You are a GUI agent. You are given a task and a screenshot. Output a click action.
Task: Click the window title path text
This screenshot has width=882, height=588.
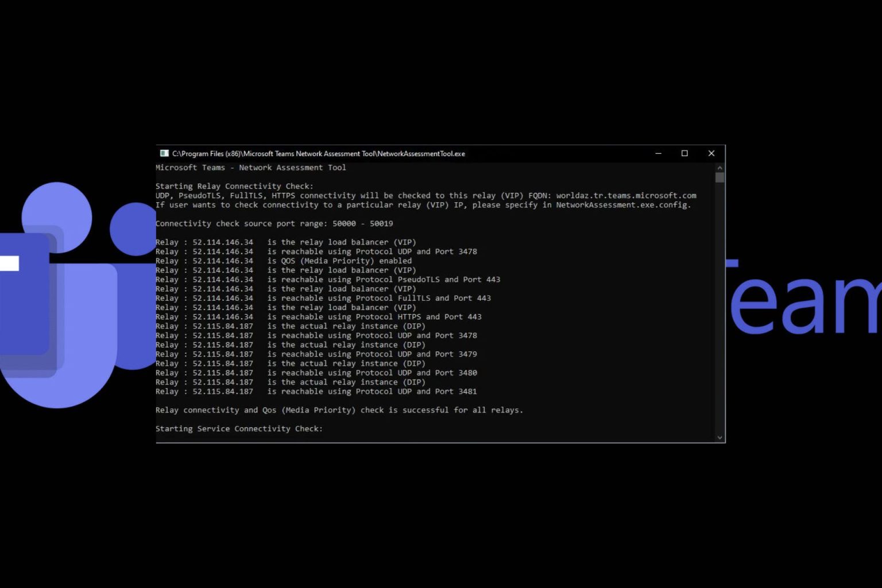point(319,153)
